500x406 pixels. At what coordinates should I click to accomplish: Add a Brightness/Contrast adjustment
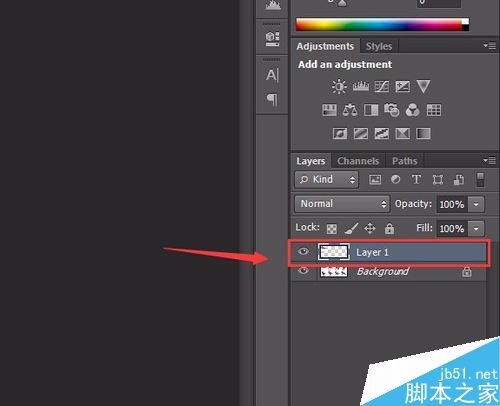click(339, 87)
